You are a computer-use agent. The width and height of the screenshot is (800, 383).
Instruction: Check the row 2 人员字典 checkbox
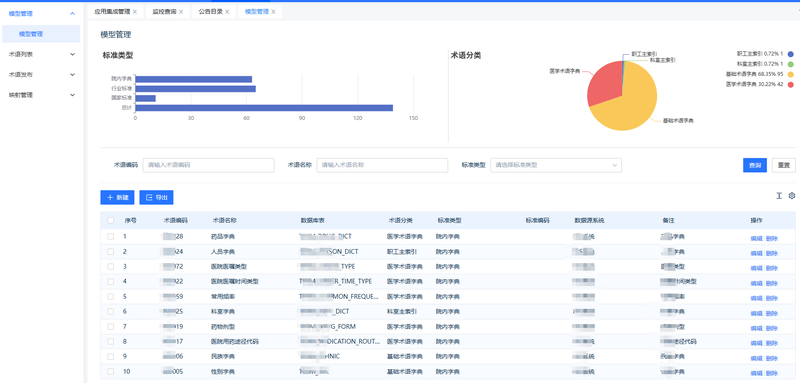(x=111, y=251)
